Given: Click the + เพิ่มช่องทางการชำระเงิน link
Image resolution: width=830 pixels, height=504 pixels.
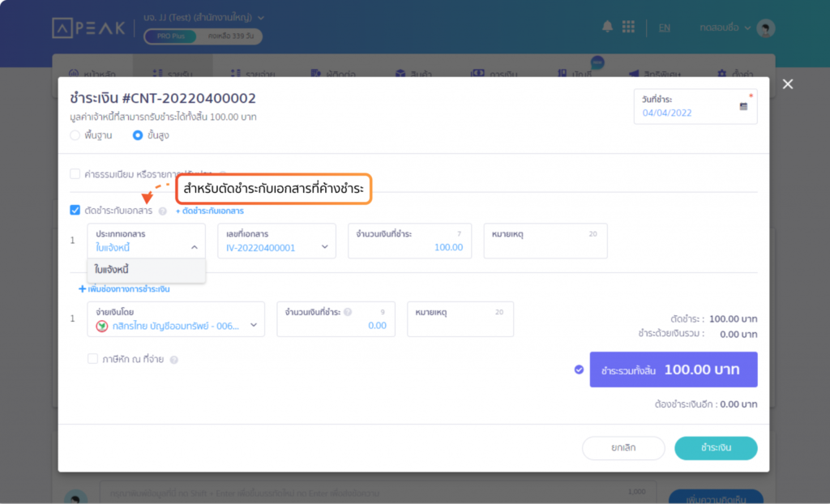Looking at the screenshot, I should pos(124,289).
